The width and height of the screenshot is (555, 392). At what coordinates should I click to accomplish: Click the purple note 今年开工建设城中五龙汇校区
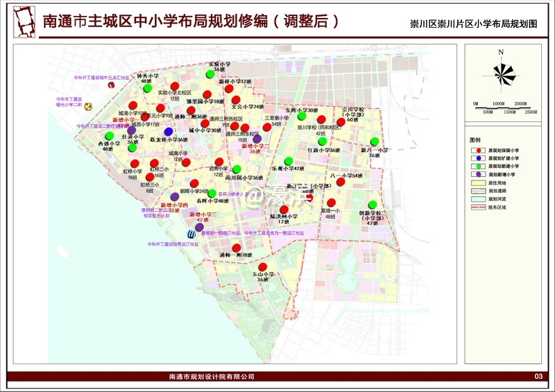[101, 77]
